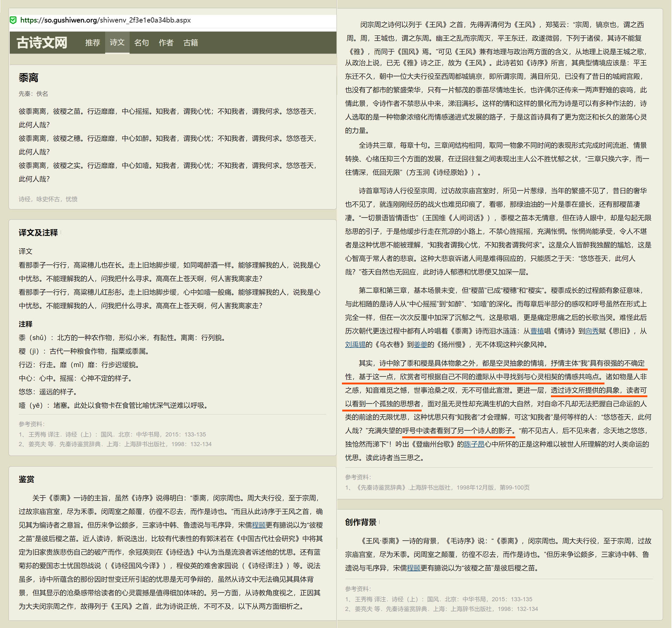Open the 向秀 author link

tap(592, 331)
